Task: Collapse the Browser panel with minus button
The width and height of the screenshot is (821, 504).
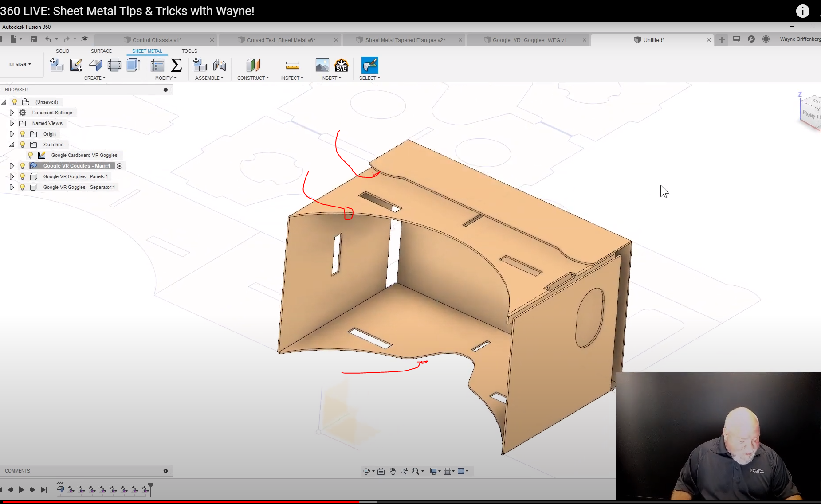Action: click(165, 90)
